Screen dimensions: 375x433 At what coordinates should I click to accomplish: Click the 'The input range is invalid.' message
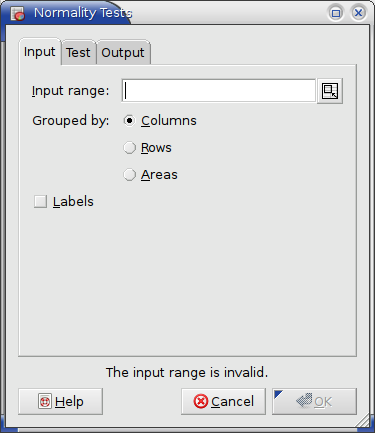click(x=187, y=372)
